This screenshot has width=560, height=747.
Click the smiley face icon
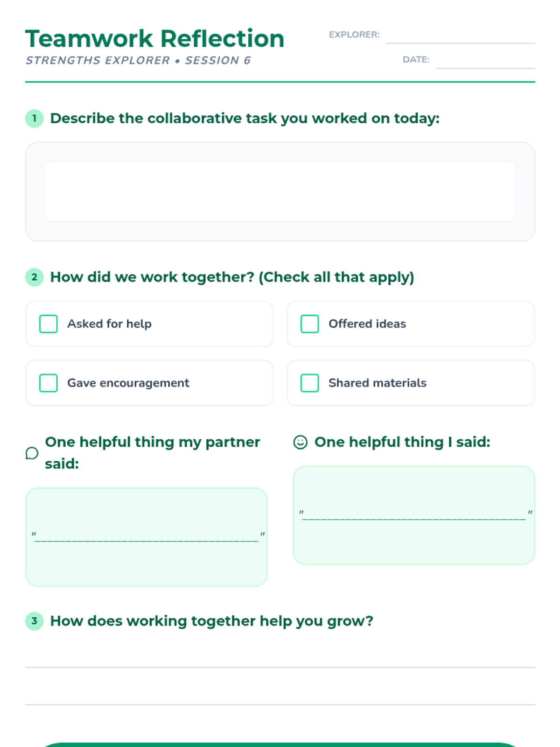300,442
